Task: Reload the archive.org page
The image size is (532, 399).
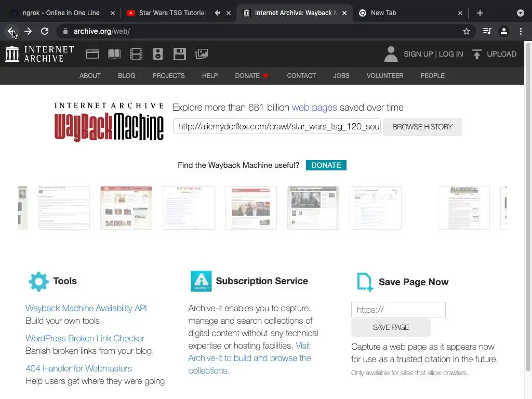Action: pyautogui.click(x=45, y=32)
